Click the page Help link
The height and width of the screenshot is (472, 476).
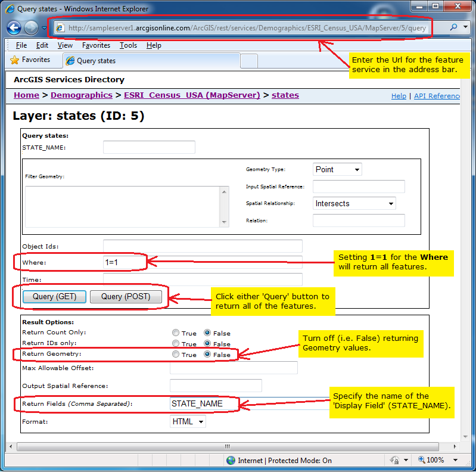(399, 96)
